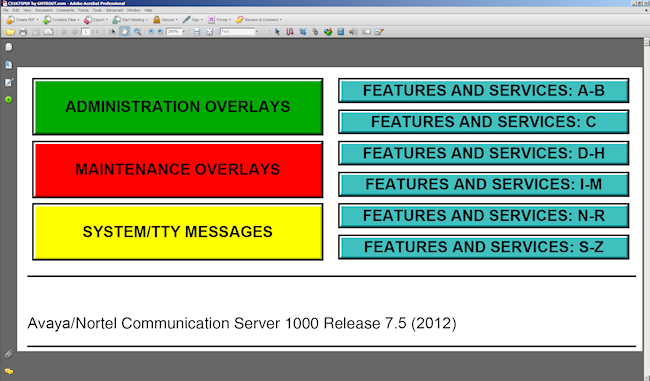Click the Secure padlock icon
650x381 pixels.
tap(156, 19)
